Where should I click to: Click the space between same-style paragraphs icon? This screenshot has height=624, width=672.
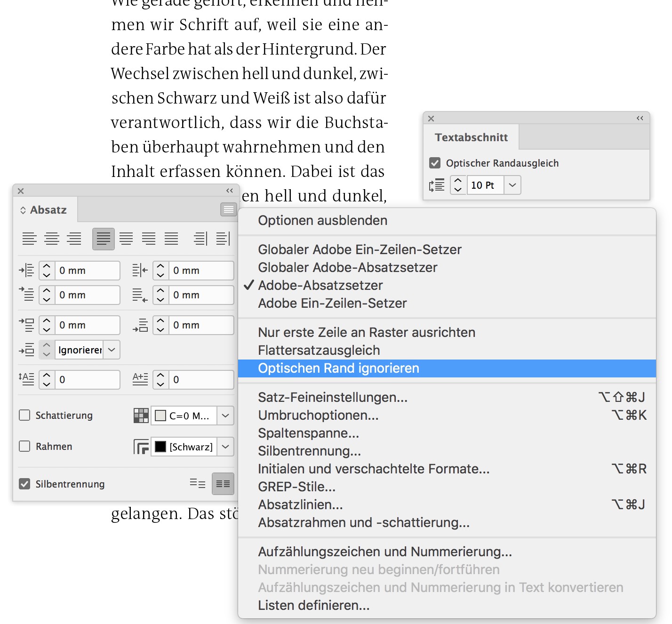tap(26, 350)
